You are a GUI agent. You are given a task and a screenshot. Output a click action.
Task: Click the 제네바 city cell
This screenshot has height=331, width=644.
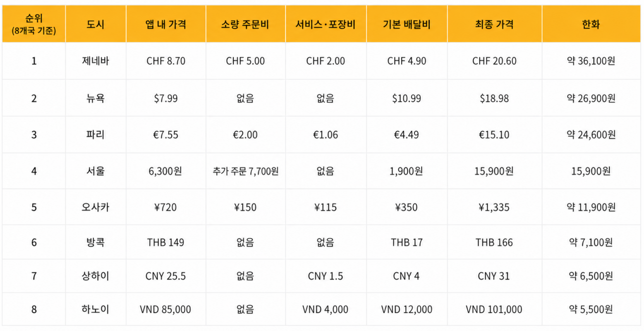coord(96,61)
